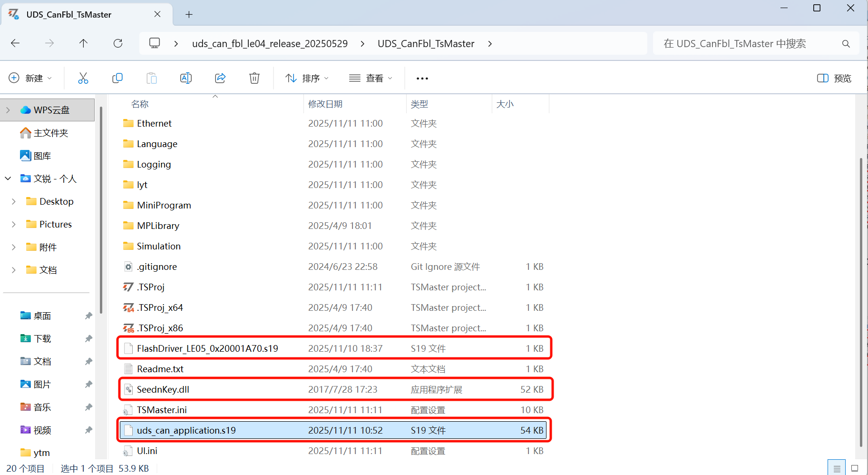The image size is (868, 475).
Task: Expand the WPS云盘 tree node
Action: [x=8, y=110]
